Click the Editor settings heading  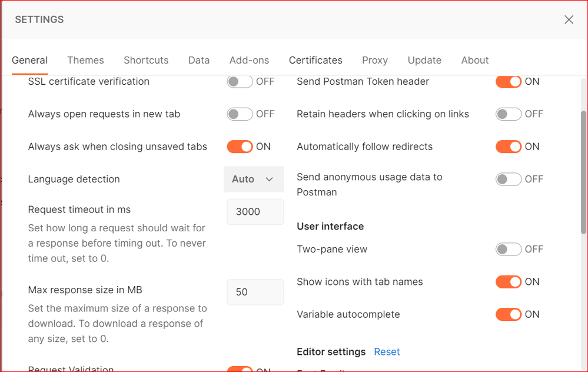click(331, 352)
